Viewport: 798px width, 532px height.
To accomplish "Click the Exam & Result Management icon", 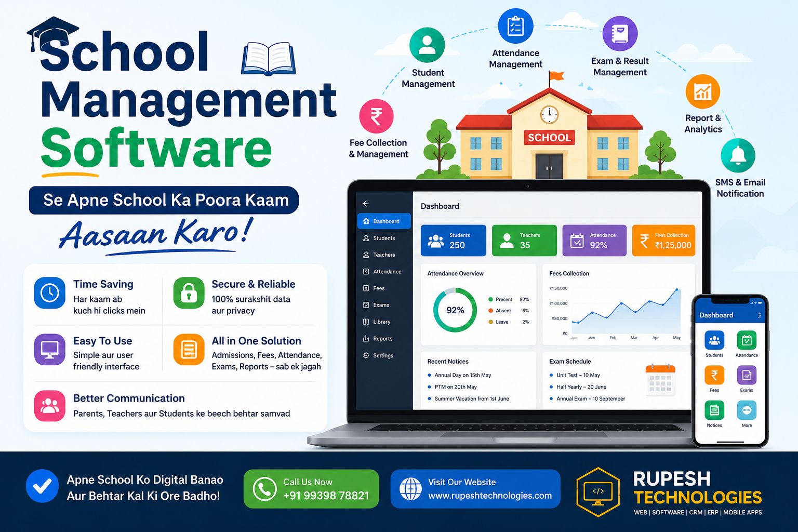I will (x=620, y=34).
